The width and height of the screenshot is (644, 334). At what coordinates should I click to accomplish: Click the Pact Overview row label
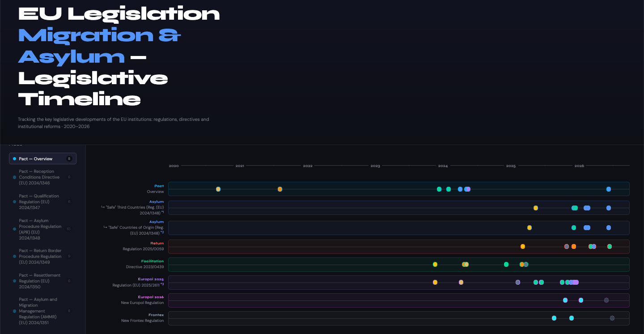point(155,189)
